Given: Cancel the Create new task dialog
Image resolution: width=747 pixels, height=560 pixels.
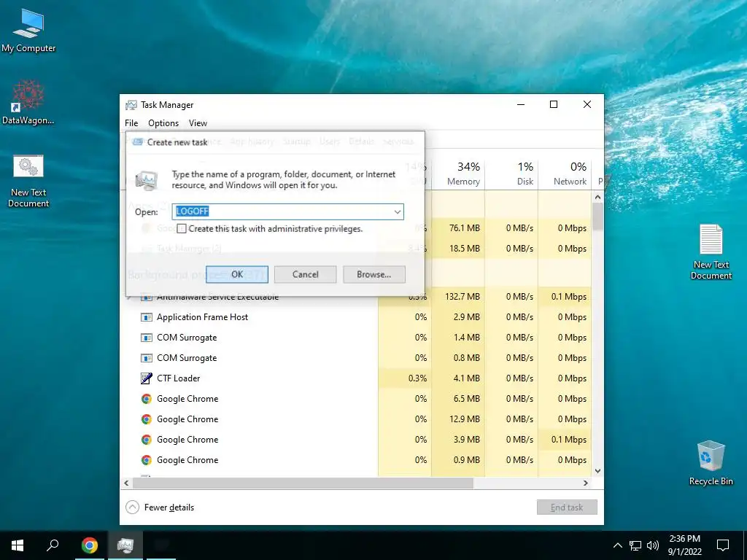Looking at the screenshot, I should tap(306, 274).
